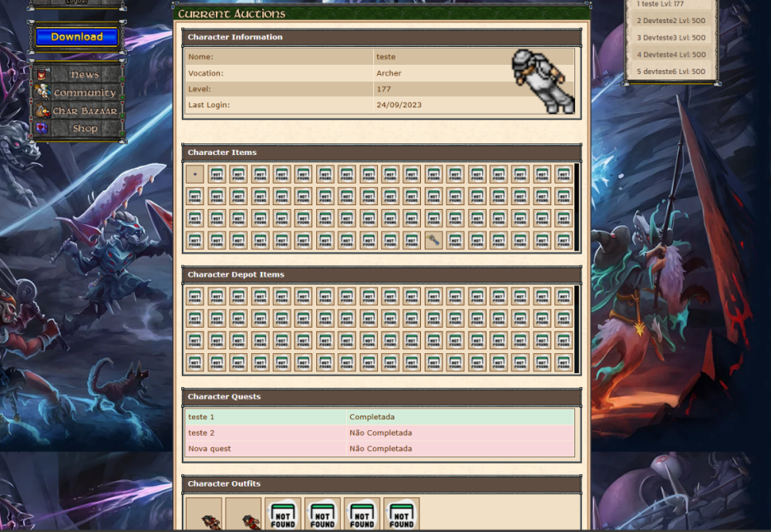771x532 pixels.
Task: Click the character outfit sprite in Character Information
Action: pos(543,81)
